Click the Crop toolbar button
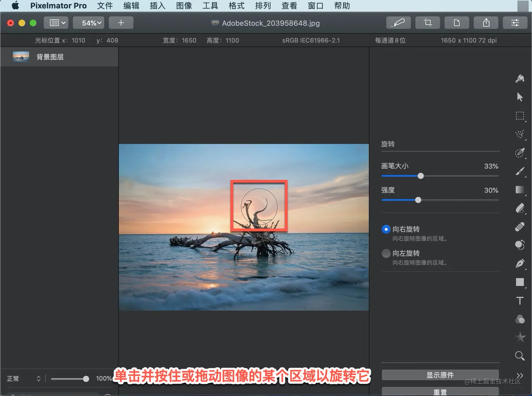Image resolution: width=532 pixels, height=396 pixels. (x=427, y=23)
